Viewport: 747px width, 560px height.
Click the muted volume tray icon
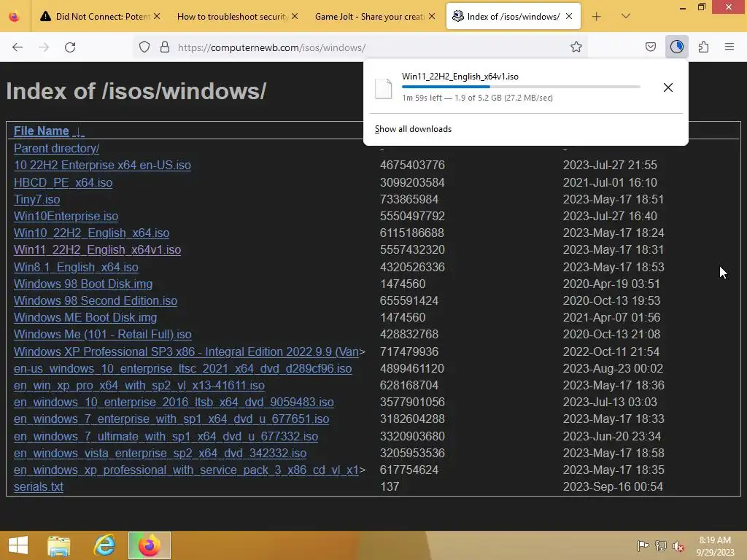coord(678,546)
